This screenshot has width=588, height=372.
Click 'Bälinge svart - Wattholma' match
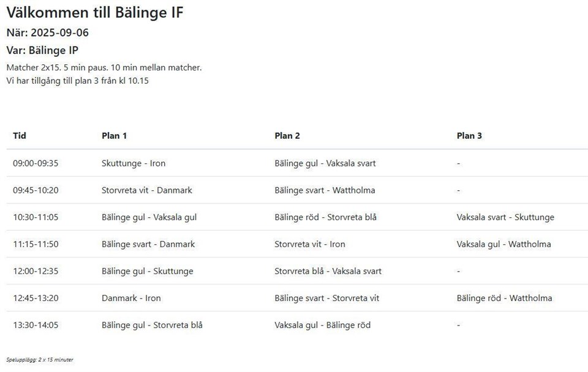(325, 190)
